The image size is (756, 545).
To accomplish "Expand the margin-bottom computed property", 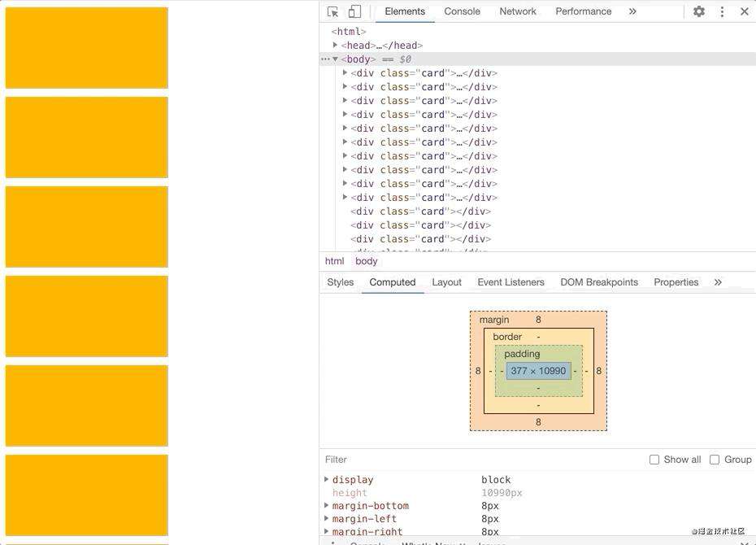I will pos(327,505).
